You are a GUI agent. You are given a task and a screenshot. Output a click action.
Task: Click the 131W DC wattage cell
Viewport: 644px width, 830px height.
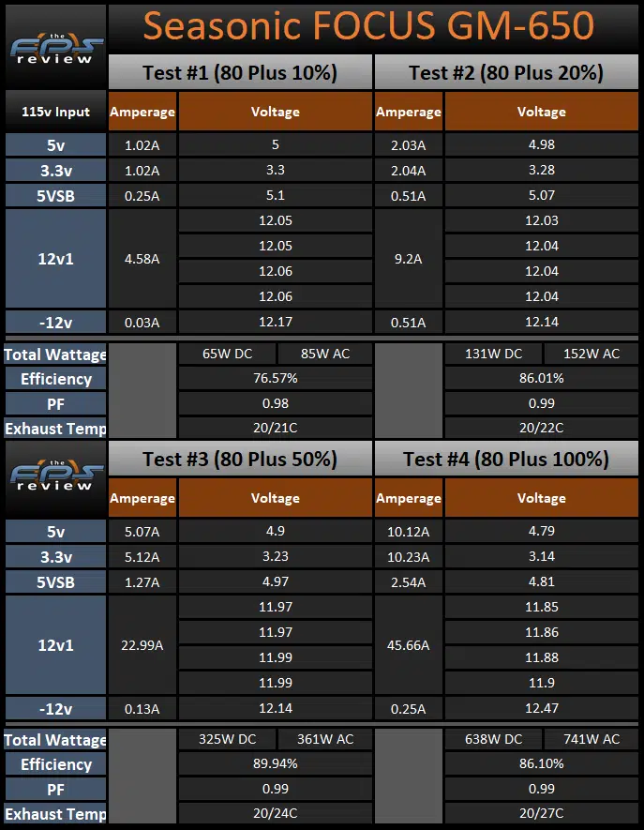pos(493,354)
